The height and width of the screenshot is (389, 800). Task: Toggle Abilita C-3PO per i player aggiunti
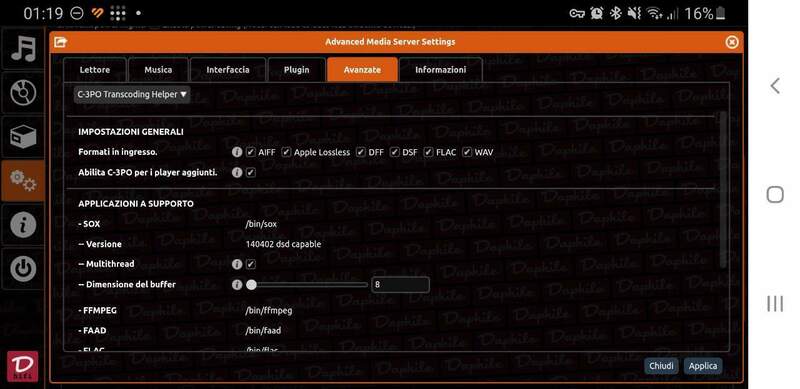251,173
